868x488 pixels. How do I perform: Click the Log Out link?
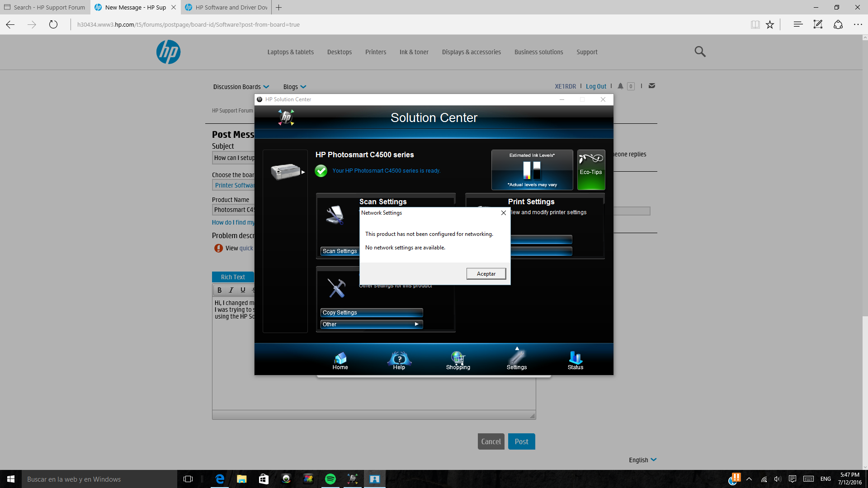596,86
